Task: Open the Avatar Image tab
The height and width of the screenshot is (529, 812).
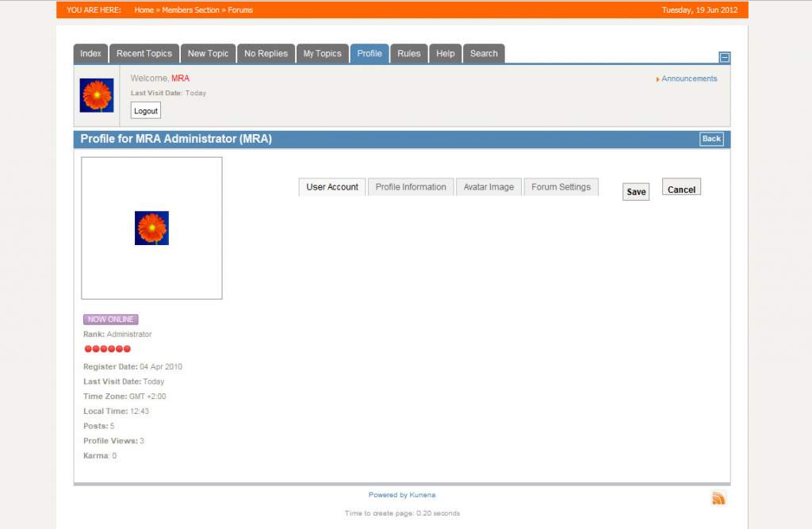Action: coord(488,187)
